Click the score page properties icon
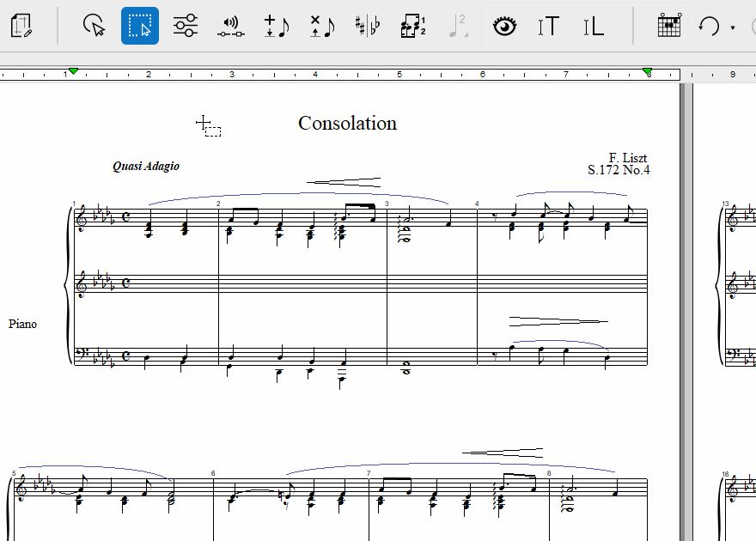This screenshot has width=756, height=541. [x=22, y=26]
